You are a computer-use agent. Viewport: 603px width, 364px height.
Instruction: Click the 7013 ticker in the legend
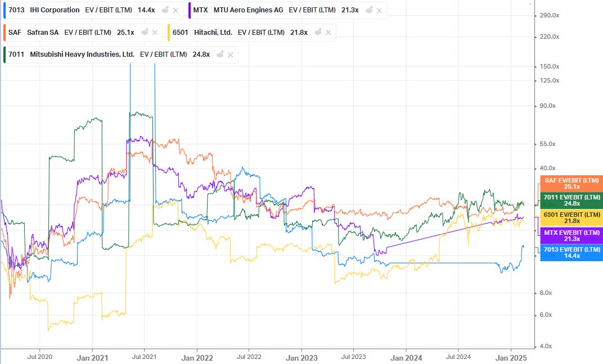click(16, 10)
